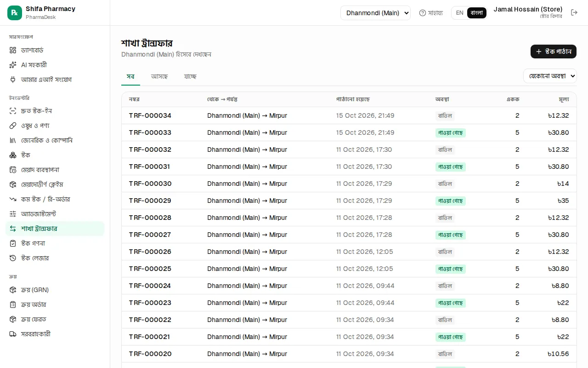
Task: Switch language to বাংলা
Action: point(477,13)
